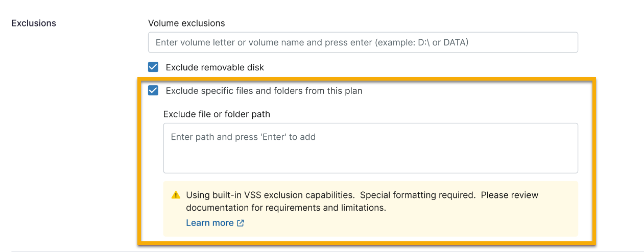Click the 'Exclude removable disk' label text
This screenshot has height=252, width=644.
pyautogui.click(x=215, y=67)
